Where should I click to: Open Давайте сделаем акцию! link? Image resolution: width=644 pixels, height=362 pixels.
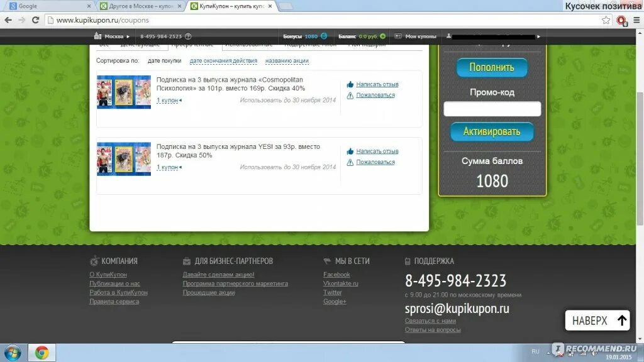coord(218,274)
